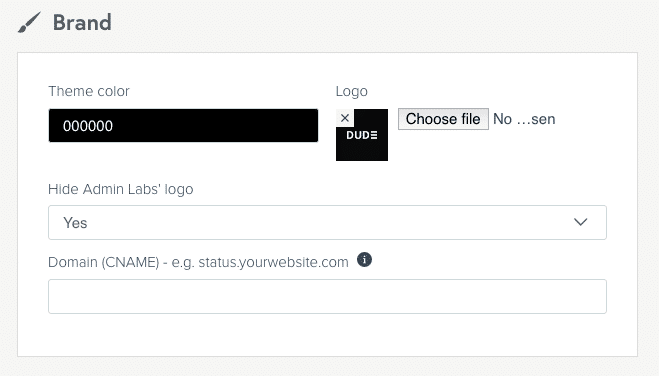
Task: Click the Brand section heading
Action: [x=82, y=22]
